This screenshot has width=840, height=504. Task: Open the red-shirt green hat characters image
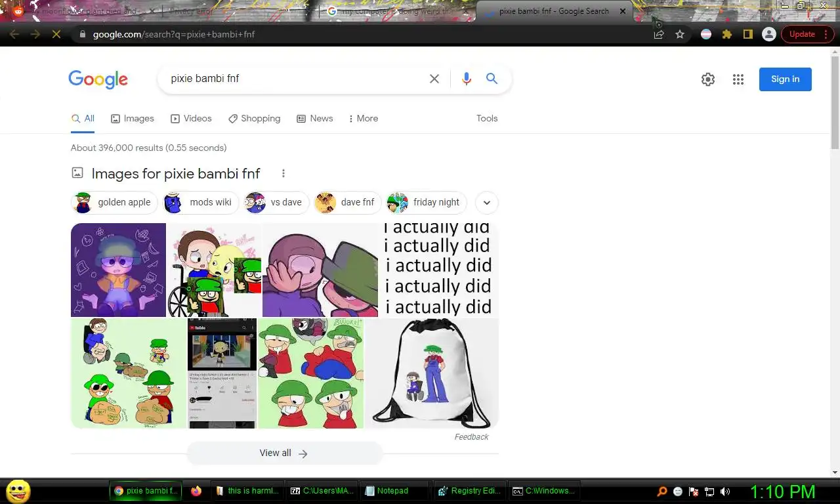(x=310, y=373)
